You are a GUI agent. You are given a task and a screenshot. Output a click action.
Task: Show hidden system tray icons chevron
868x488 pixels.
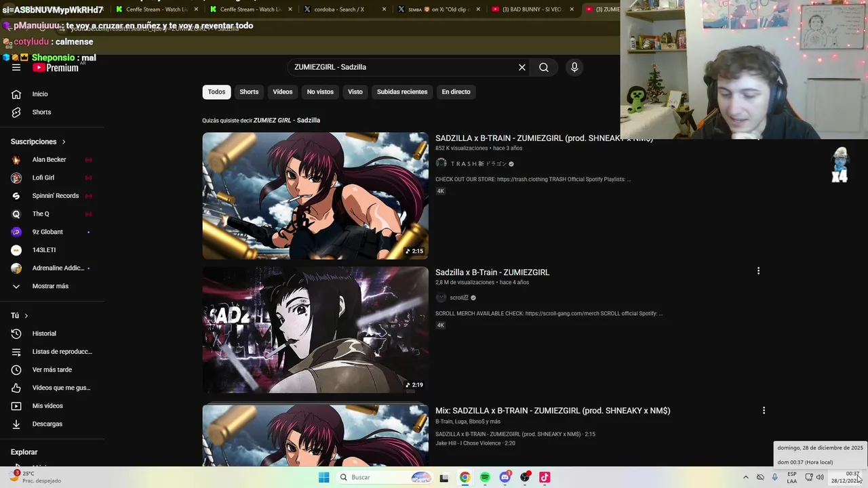[745, 477]
